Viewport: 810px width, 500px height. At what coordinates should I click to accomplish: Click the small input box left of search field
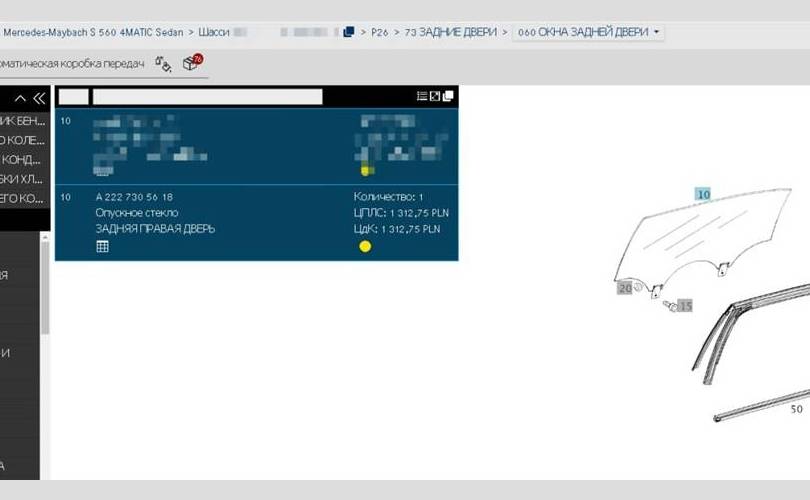pyautogui.click(x=73, y=97)
